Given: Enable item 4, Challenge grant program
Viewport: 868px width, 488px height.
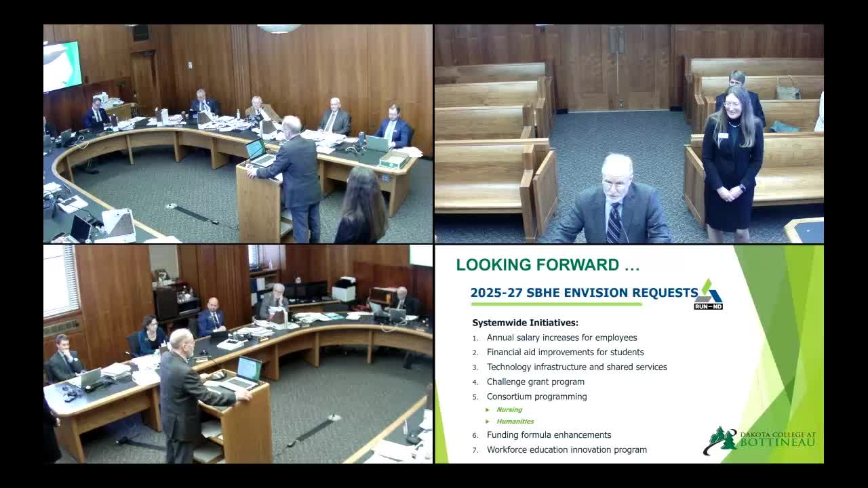Looking at the screenshot, I should point(535,382).
